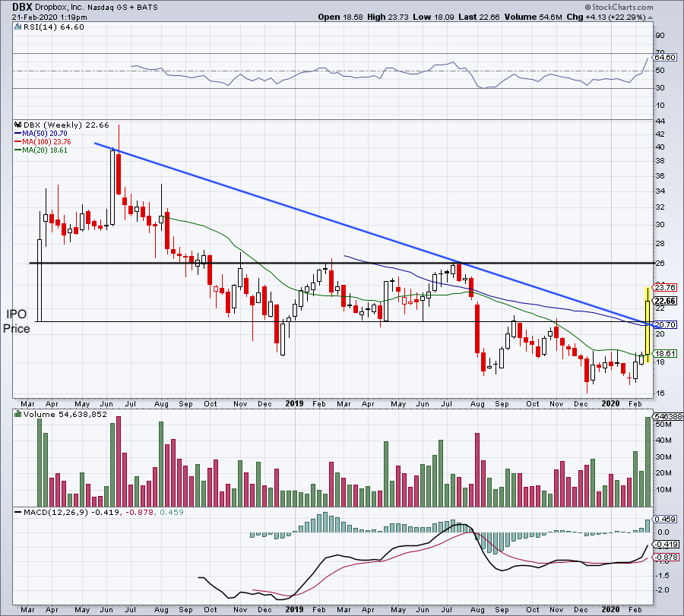Click the Open 18.58 header value
Viewport: 684px width, 616px height.
(340, 17)
